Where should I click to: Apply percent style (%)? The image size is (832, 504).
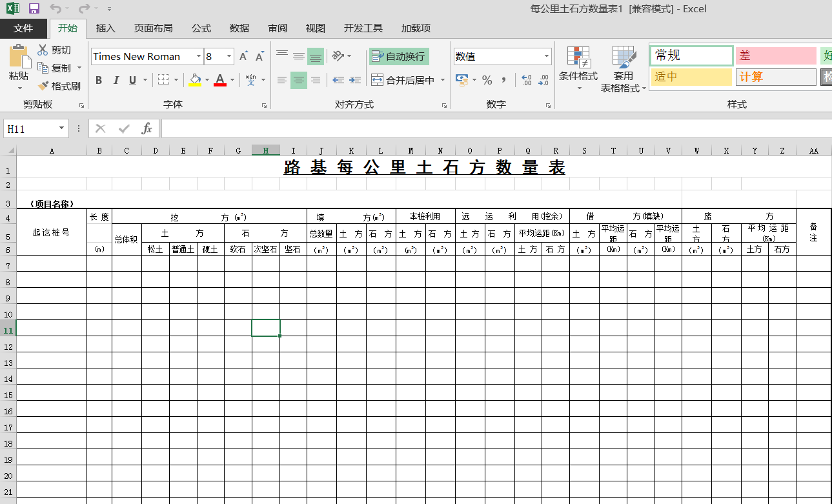tap(487, 80)
